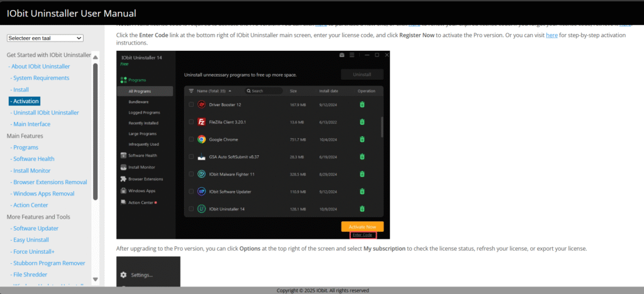Image resolution: width=644 pixels, height=294 pixels.
Task: Open the About IObit Uninstaller page
Action: click(x=41, y=67)
